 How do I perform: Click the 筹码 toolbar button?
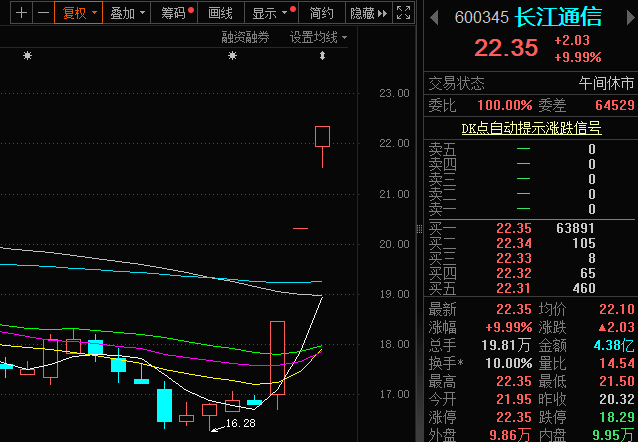pos(174,13)
